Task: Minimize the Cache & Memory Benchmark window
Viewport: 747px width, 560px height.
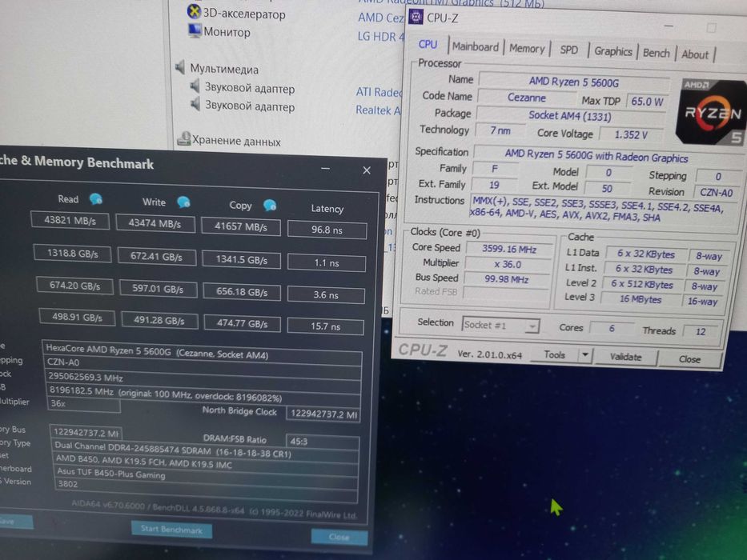Action: pyautogui.click(x=325, y=169)
